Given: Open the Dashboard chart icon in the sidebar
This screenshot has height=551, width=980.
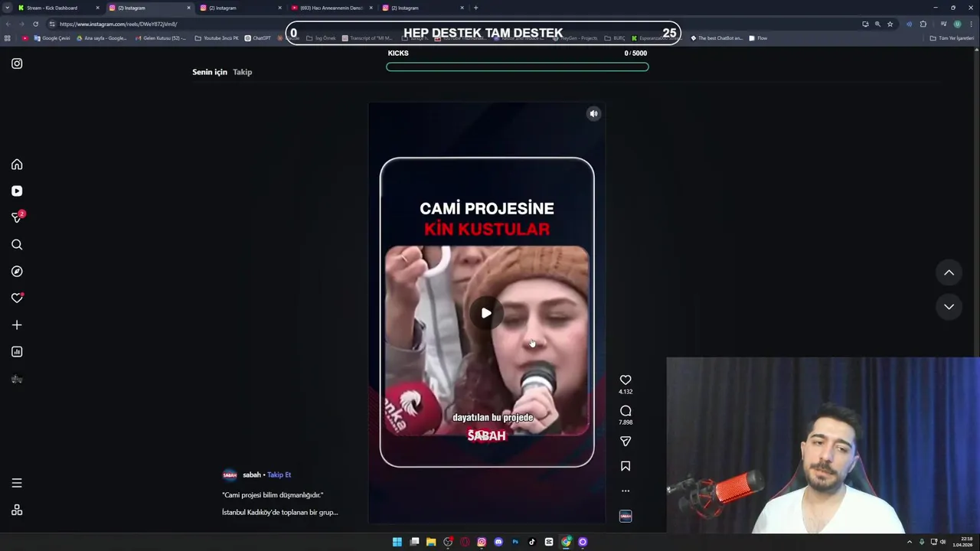Looking at the screenshot, I should click(x=17, y=352).
